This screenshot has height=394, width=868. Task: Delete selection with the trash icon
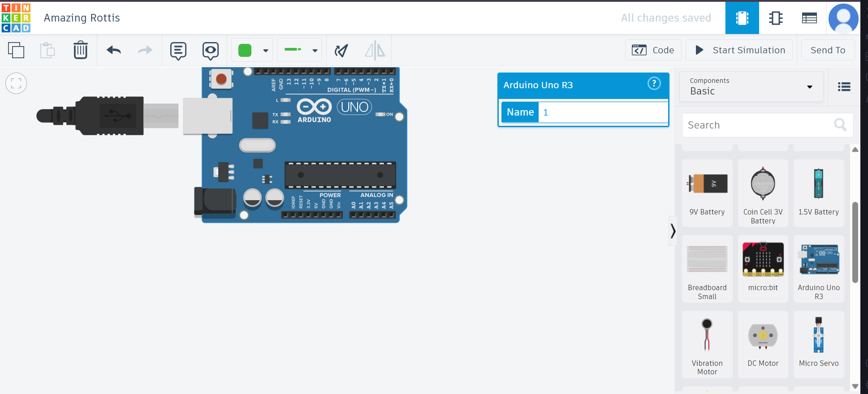(81, 50)
